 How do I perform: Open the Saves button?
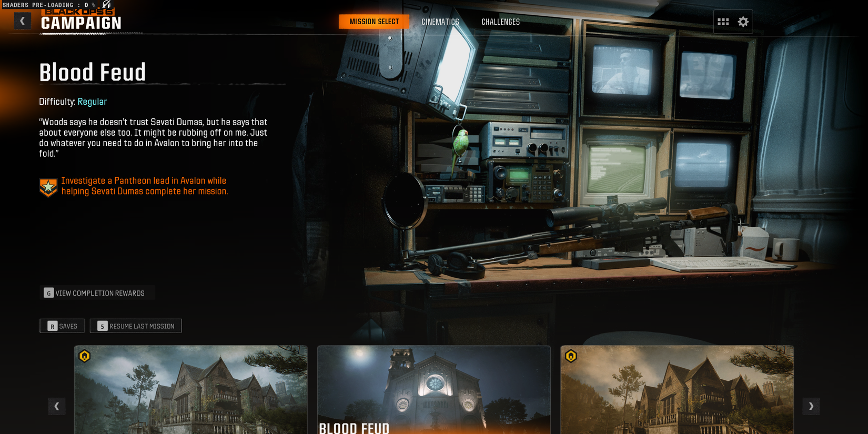tap(62, 326)
